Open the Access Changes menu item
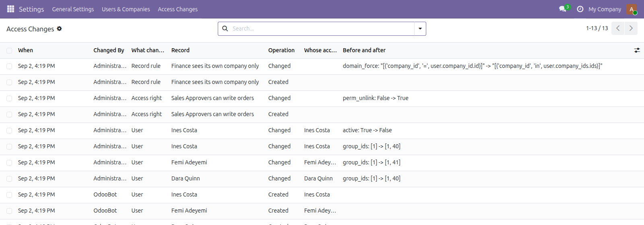The image size is (644, 225). (x=178, y=9)
